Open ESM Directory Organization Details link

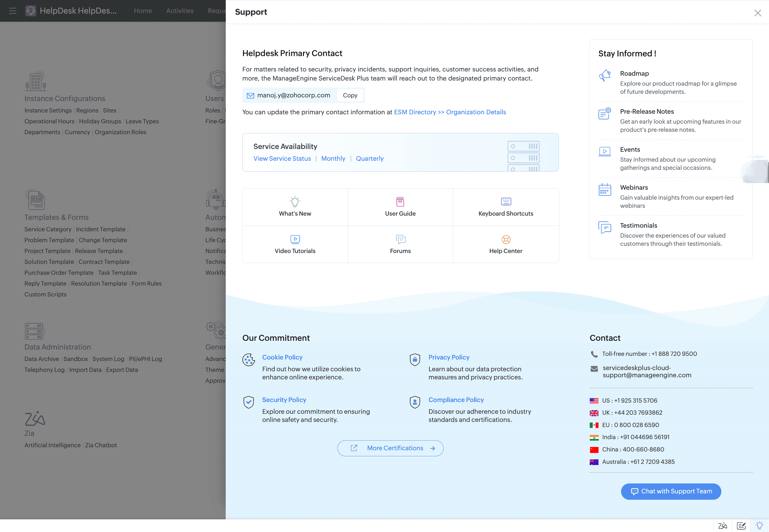point(449,112)
